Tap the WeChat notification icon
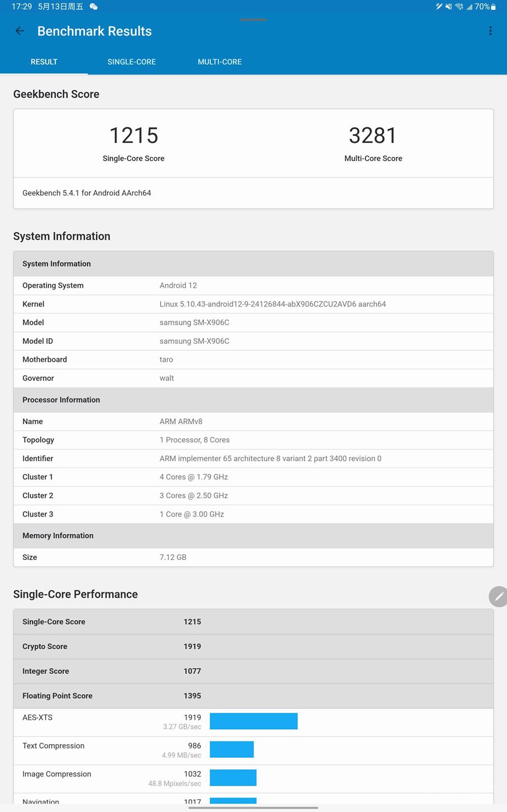This screenshot has height=812, width=507. click(x=93, y=7)
